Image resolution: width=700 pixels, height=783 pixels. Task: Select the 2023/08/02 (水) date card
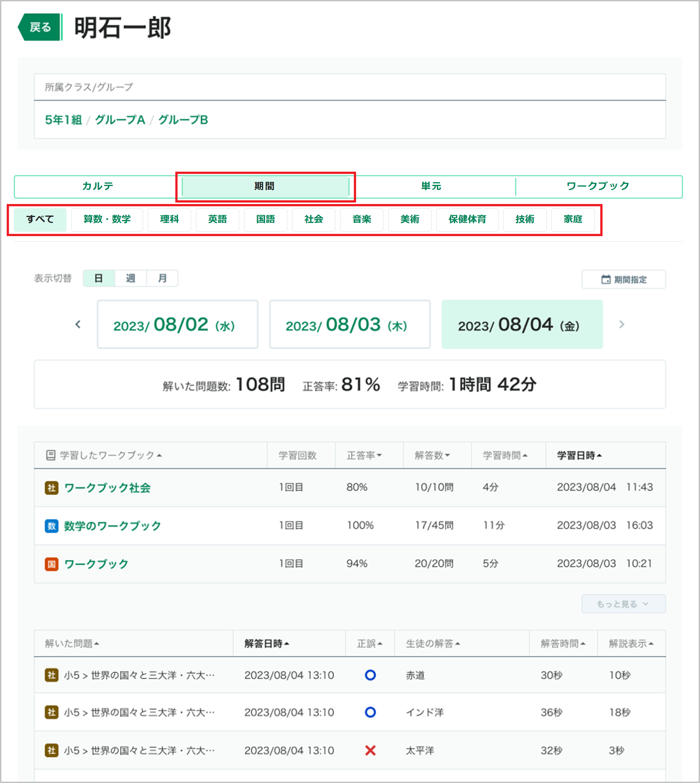[x=177, y=324]
